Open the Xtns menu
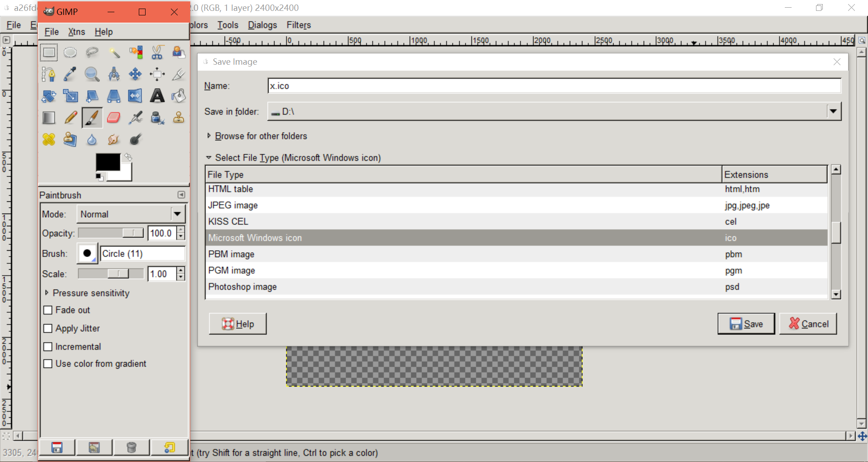Viewport: 868px width, 462px height. 76,32
